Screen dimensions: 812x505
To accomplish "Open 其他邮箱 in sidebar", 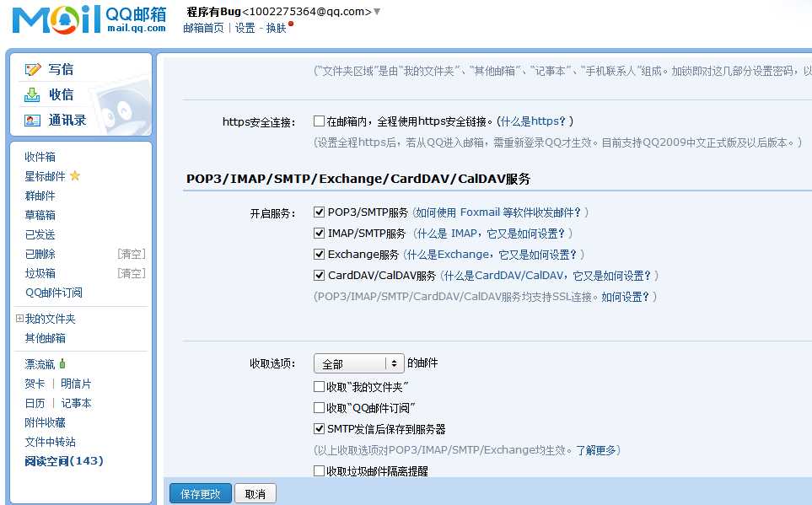I will pyautogui.click(x=45, y=338).
